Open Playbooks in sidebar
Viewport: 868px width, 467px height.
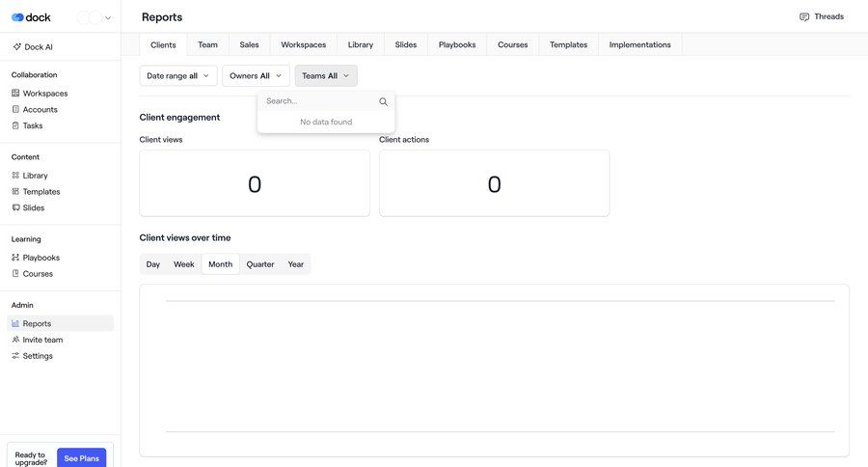coord(61,257)
